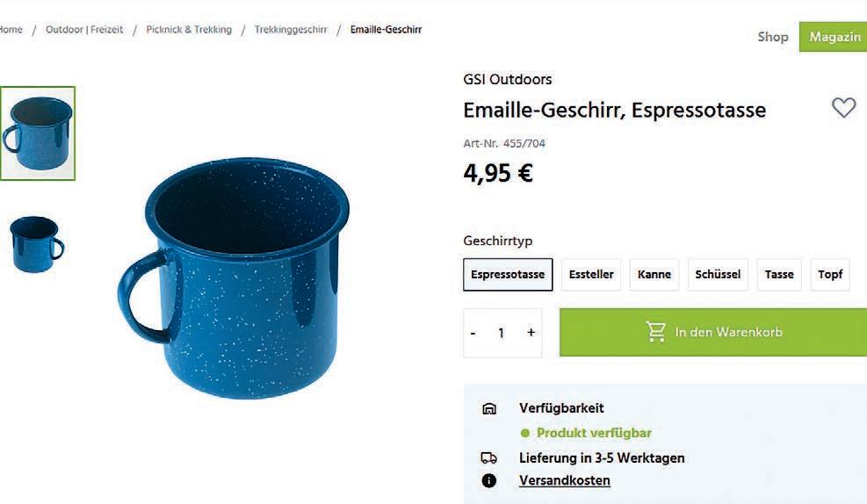Choose the Topf dish type

830,274
